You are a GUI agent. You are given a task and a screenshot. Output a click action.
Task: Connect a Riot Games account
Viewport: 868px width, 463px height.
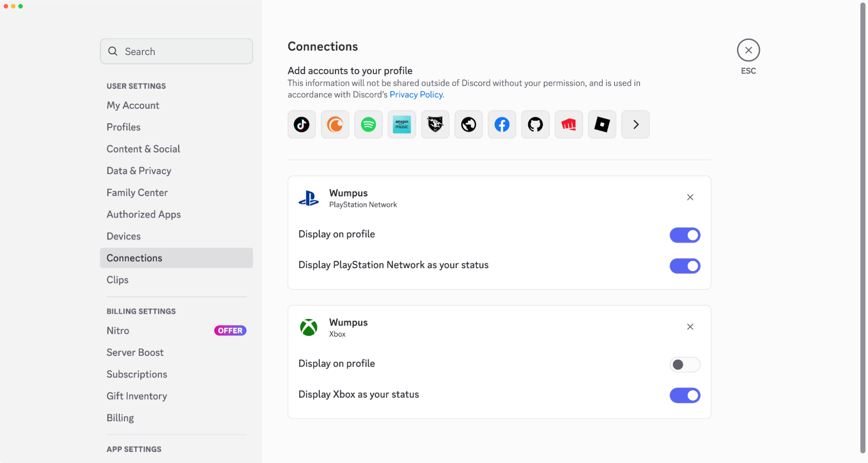pos(568,125)
